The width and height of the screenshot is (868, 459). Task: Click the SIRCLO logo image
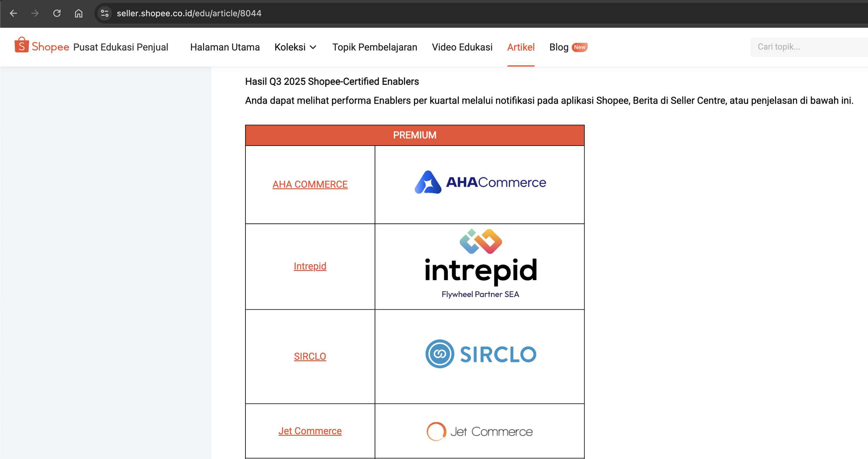click(x=481, y=354)
